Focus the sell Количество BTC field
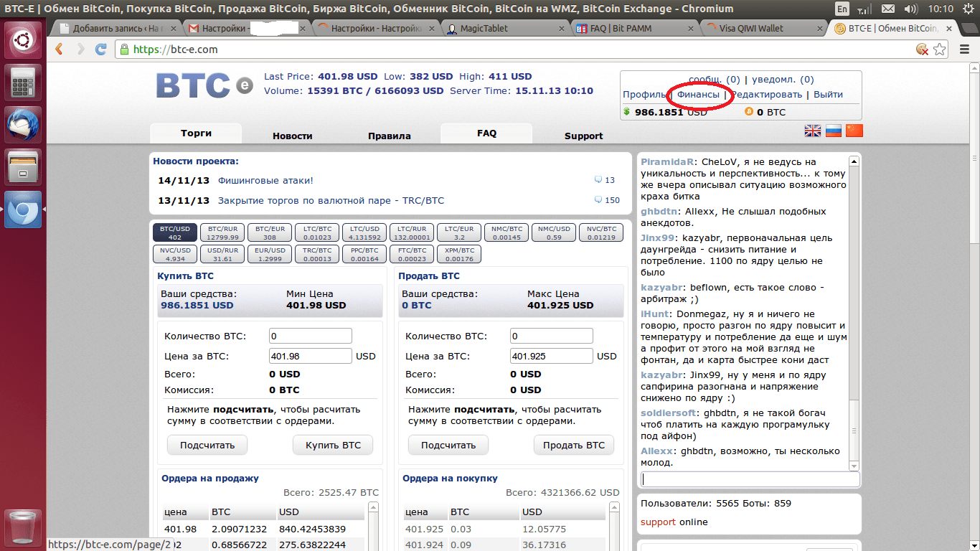This screenshot has width=980, height=551. (x=552, y=336)
